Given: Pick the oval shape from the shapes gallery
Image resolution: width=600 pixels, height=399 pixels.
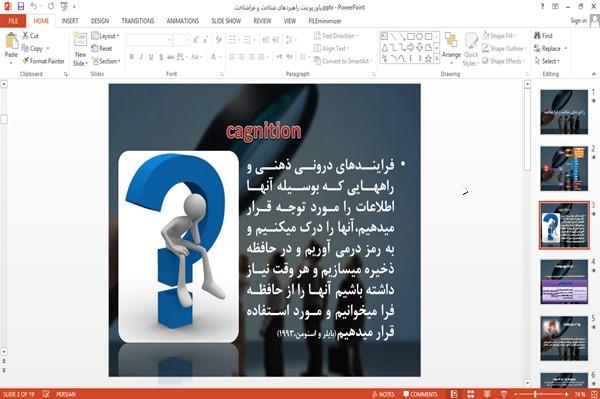Looking at the screenshot, I should tap(419, 36).
